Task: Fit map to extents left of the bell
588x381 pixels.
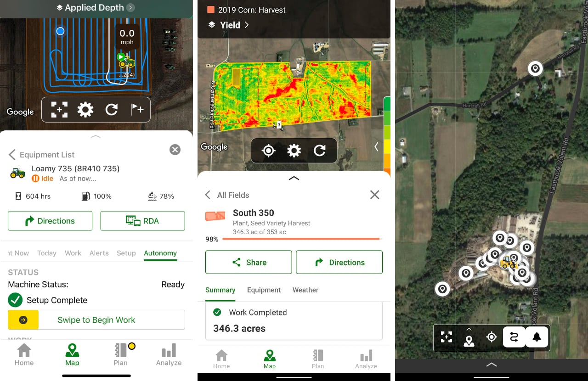Action: coord(446,337)
